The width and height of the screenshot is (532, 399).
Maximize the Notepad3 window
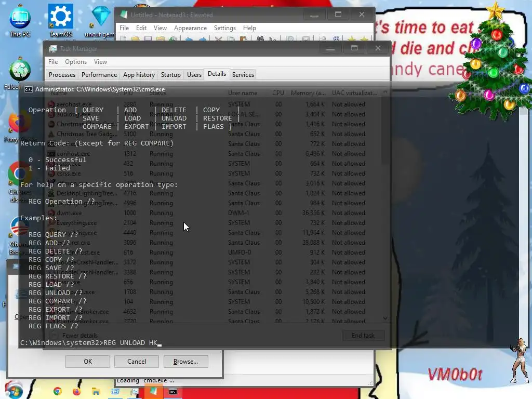click(338, 14)
